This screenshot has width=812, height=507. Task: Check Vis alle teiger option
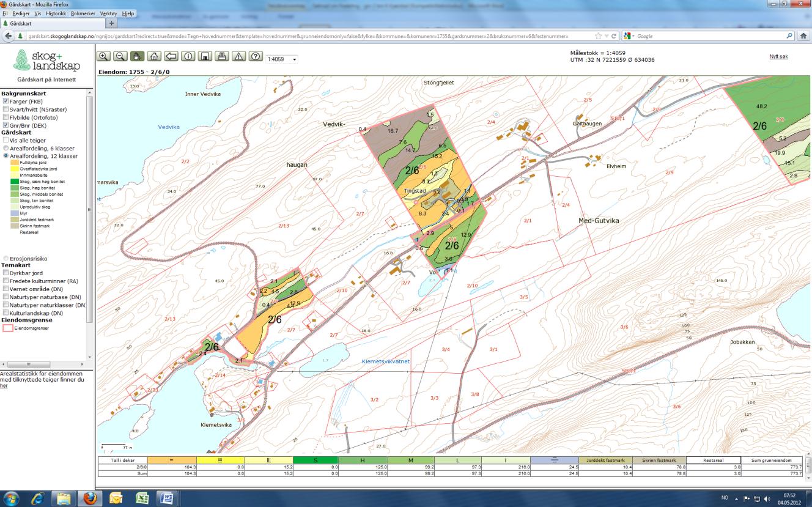6,140
